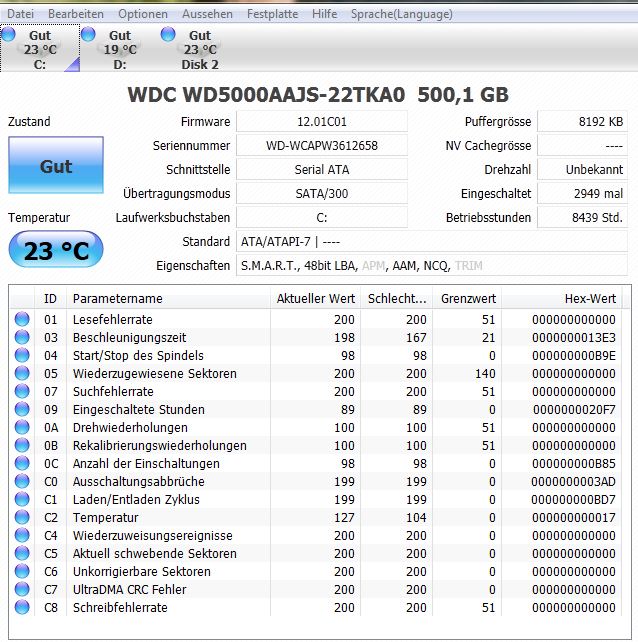
Task: Click status icon for Lesefehlerrate row
Action: (22, 319)
